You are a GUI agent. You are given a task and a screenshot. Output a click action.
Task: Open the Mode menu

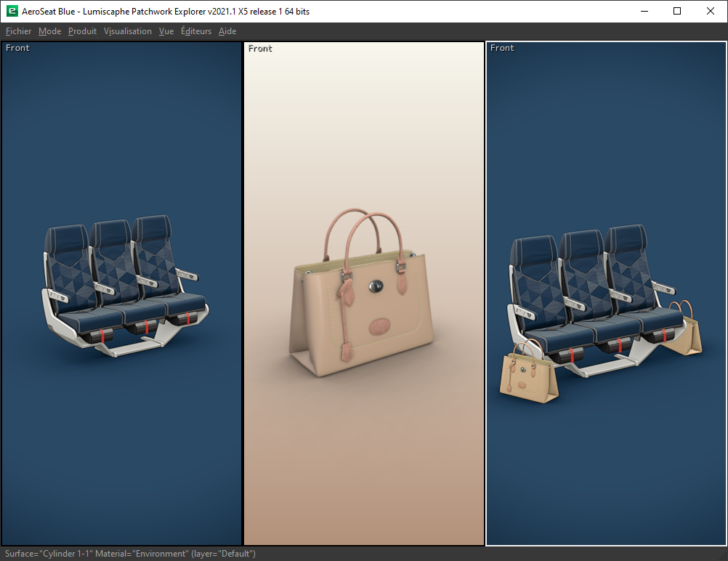49,31
